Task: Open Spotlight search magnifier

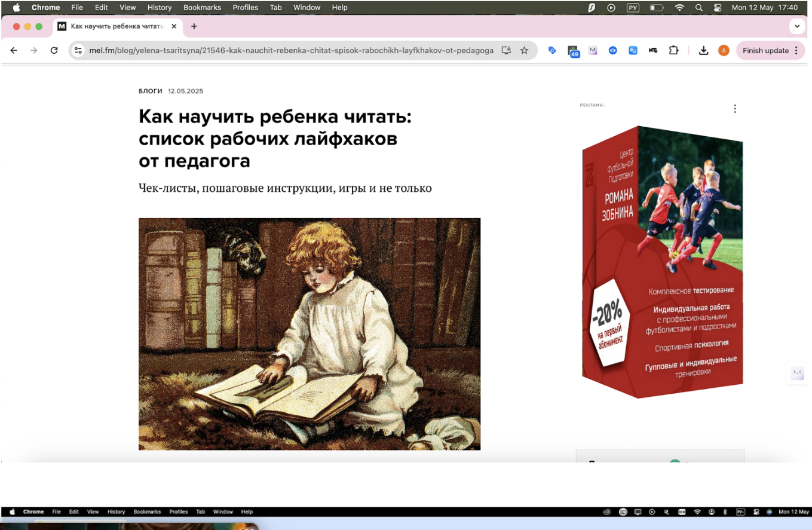Action: (x=699, y=8)
